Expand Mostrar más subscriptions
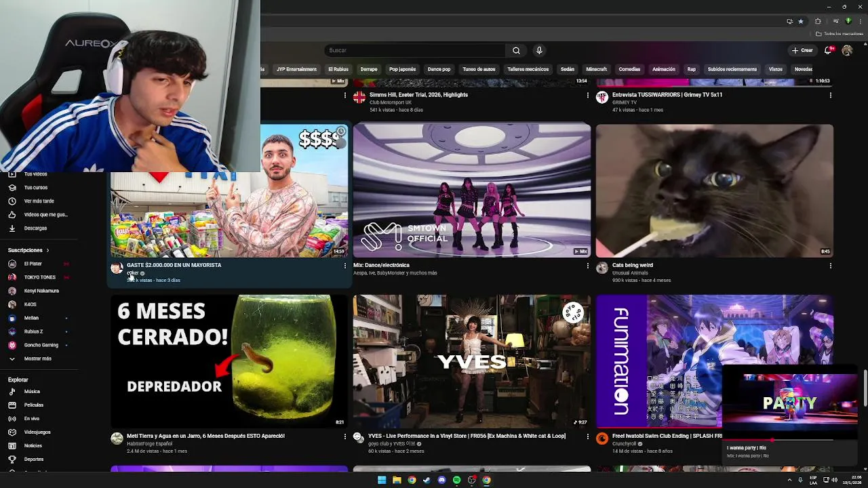 (39, 359)
